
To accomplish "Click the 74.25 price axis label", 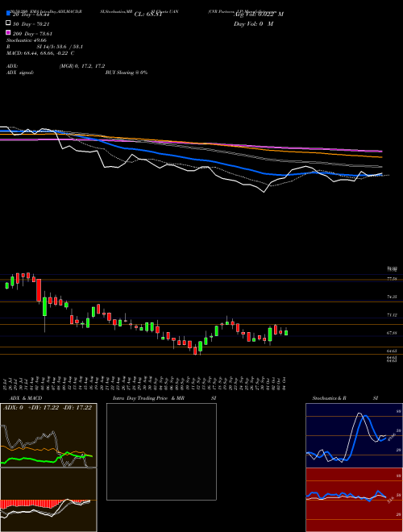I will click(x=393, y=297).
